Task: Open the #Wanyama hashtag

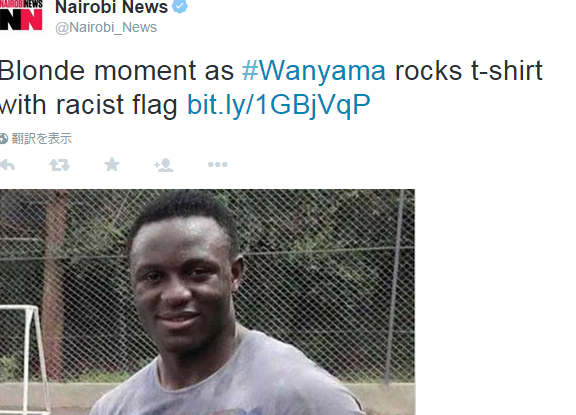Action: [x=314, y=71]
